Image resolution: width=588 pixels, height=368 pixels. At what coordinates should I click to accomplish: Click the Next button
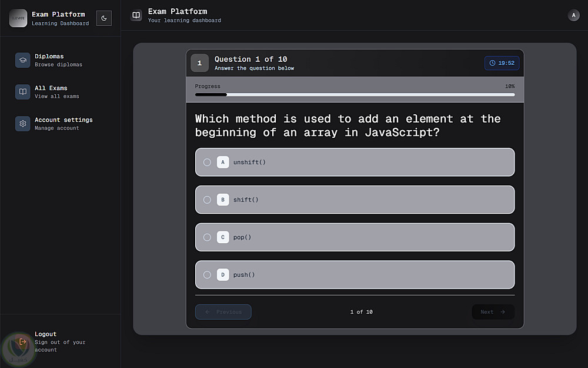[x=493, y=312]
